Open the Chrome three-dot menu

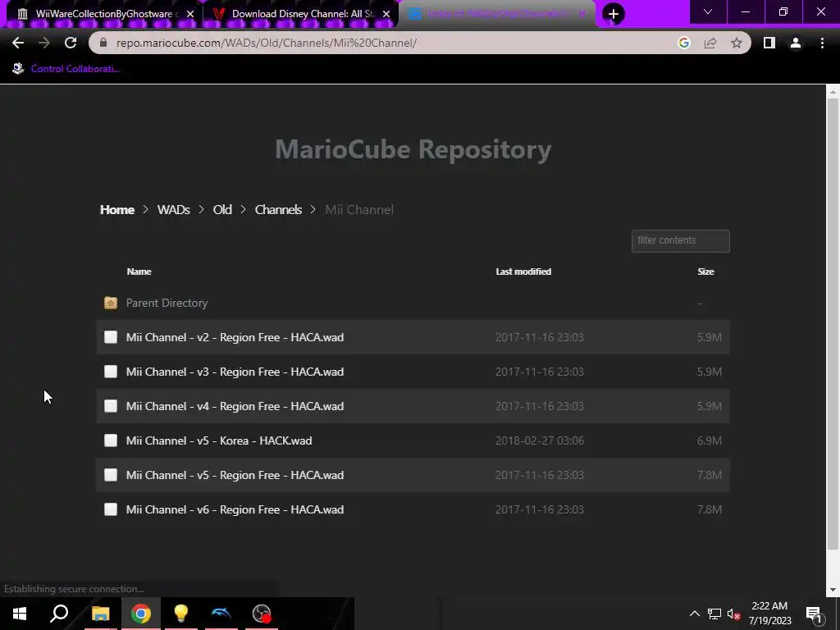coord(822,43)
